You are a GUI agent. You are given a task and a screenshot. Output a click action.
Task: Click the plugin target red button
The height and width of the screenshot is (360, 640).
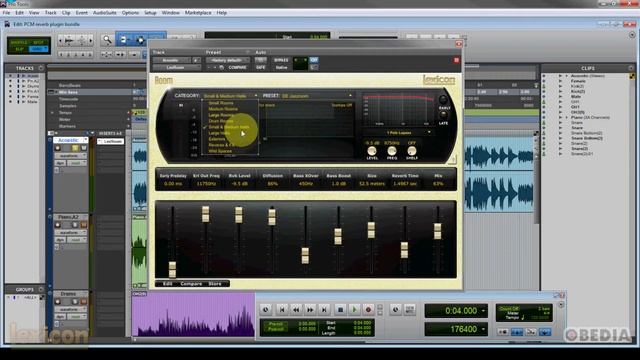point(456,60)
